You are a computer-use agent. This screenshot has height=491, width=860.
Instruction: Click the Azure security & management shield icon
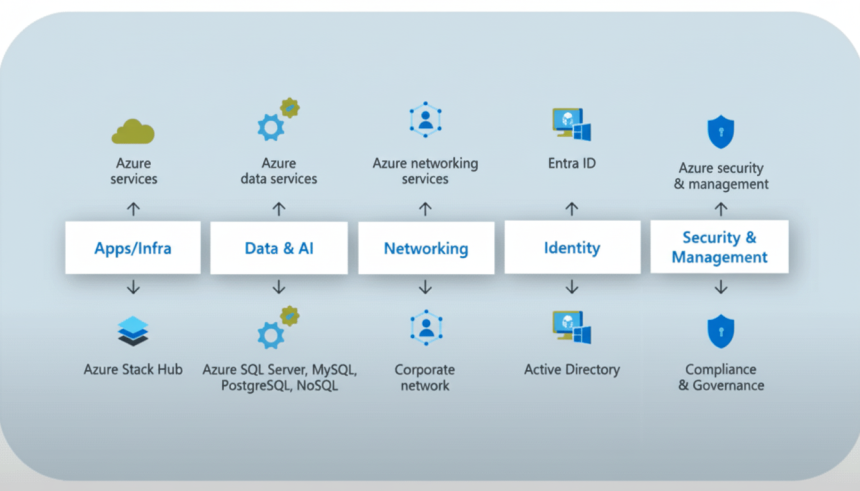pos(720,132)
